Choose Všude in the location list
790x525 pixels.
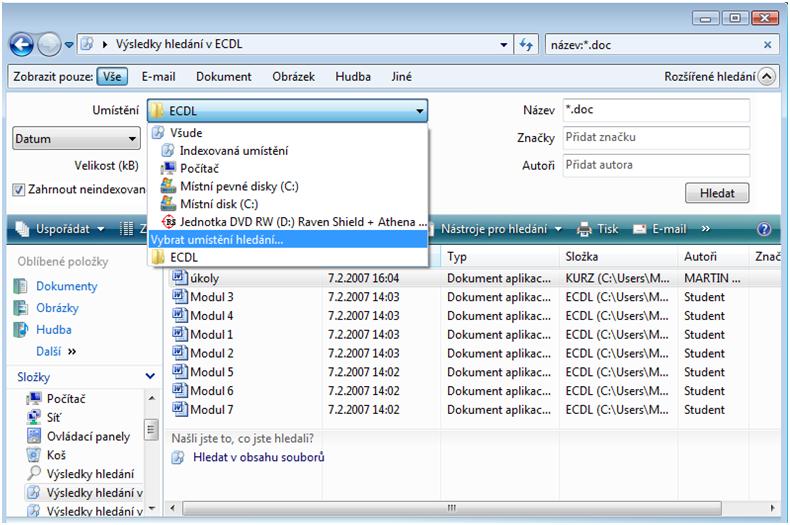click(x=287, y=133)
